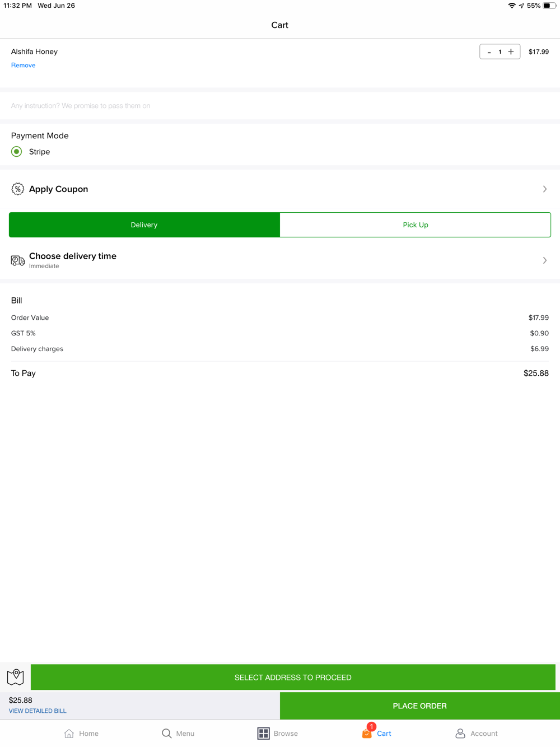Focus the order instruction input field
This screenshot has width=560, height=747.
[280, 106]
